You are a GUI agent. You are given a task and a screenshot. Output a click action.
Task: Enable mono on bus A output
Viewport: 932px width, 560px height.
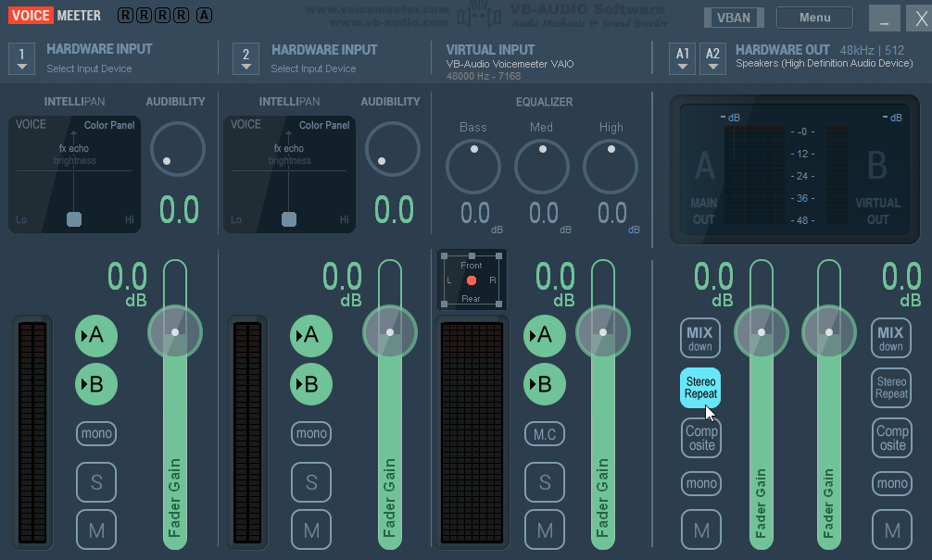pyautogui.click(x=701, y=483)
